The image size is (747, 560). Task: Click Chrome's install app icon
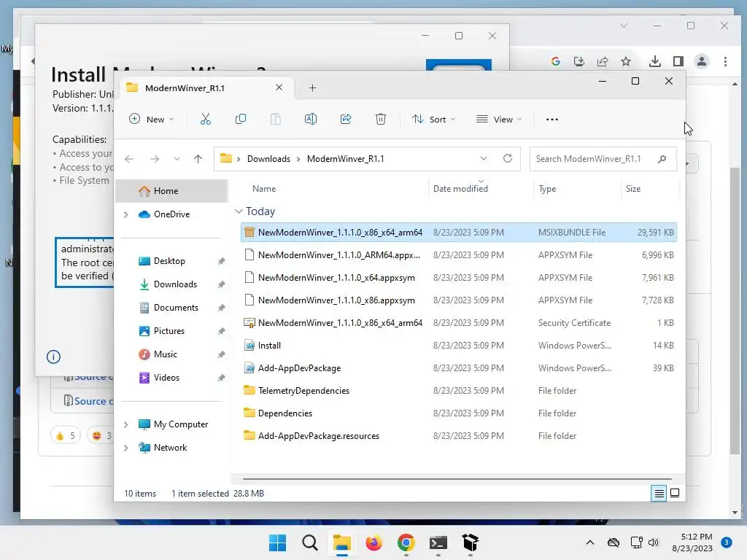tap(579, 61)
